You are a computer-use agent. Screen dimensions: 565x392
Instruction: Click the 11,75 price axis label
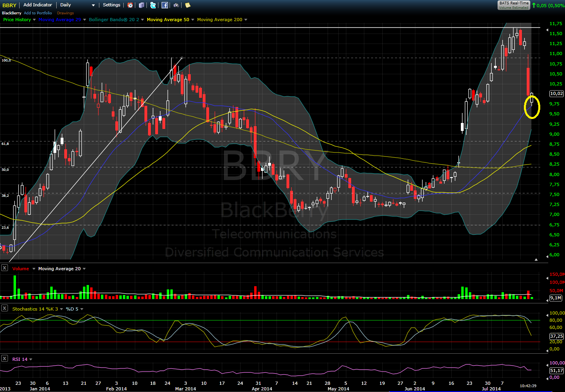coord(556,24)
